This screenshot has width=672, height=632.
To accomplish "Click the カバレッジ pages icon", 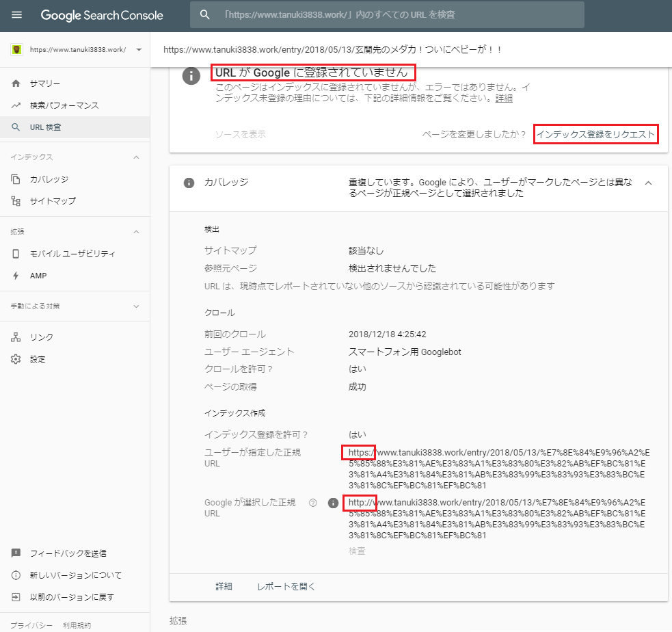I will 16,179.
